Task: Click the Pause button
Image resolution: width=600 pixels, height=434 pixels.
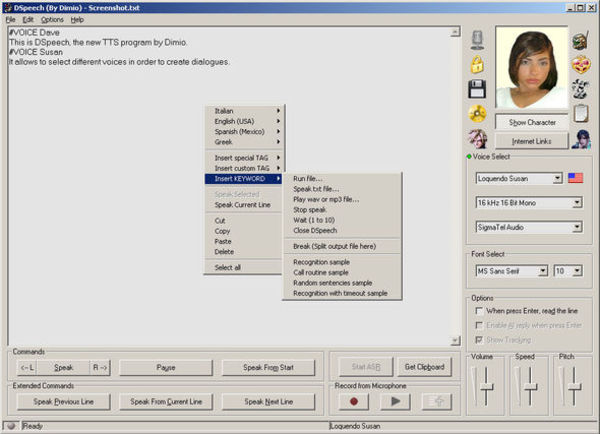Action: point(166,367)
